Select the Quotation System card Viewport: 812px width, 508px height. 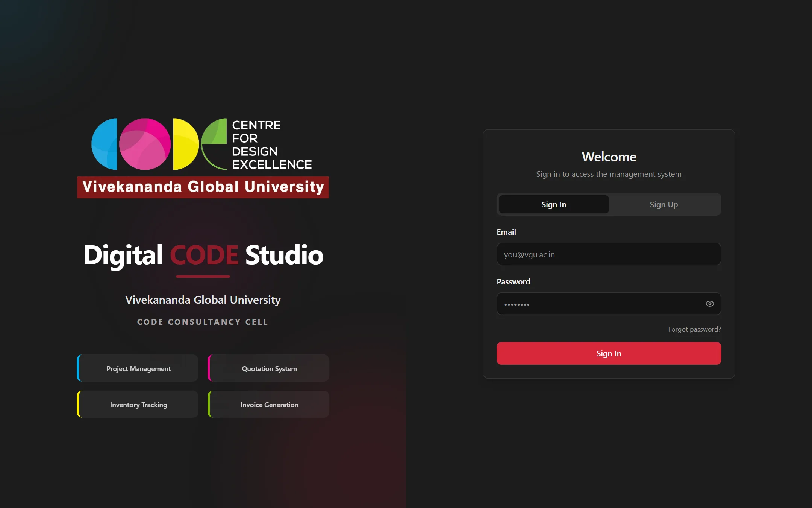pyautogui.click(x=268, y=368)
